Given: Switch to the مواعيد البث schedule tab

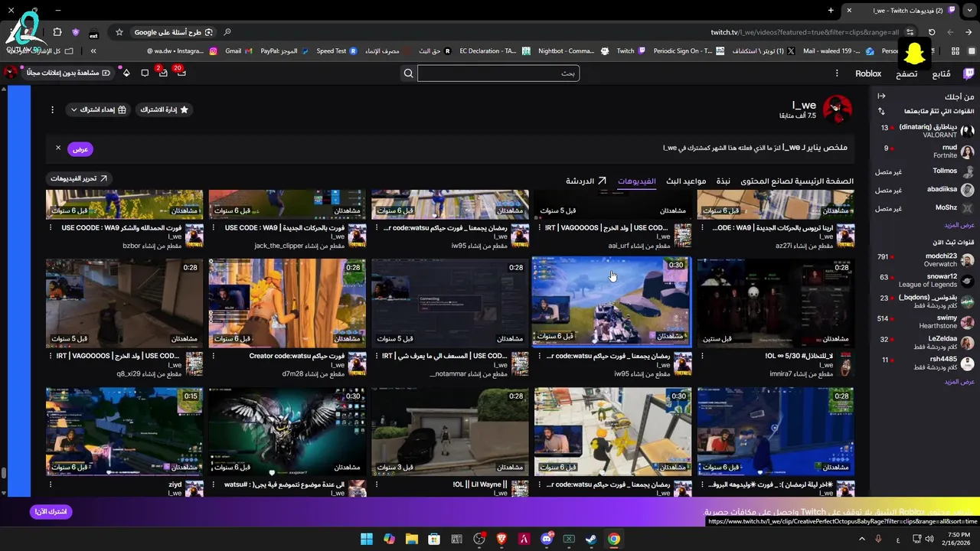Looking at the screenshot, I should tap(686, 181).
